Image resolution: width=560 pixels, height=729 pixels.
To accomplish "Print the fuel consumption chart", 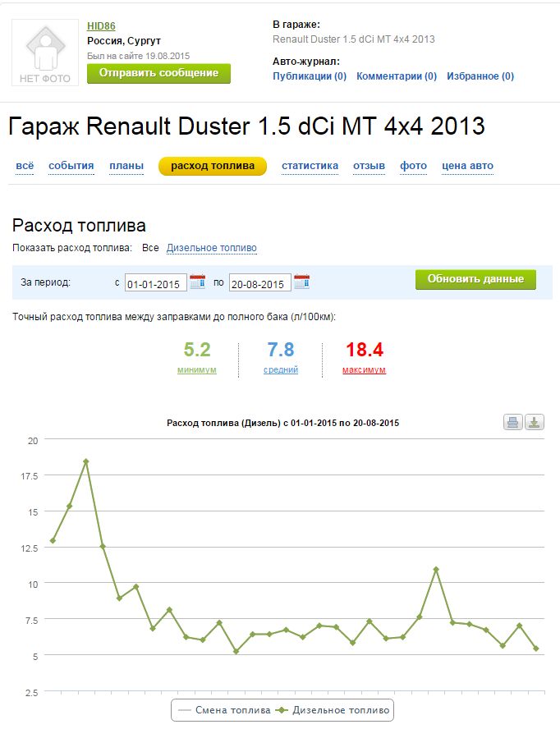I will pyautogui.click(x=513, y=422).
